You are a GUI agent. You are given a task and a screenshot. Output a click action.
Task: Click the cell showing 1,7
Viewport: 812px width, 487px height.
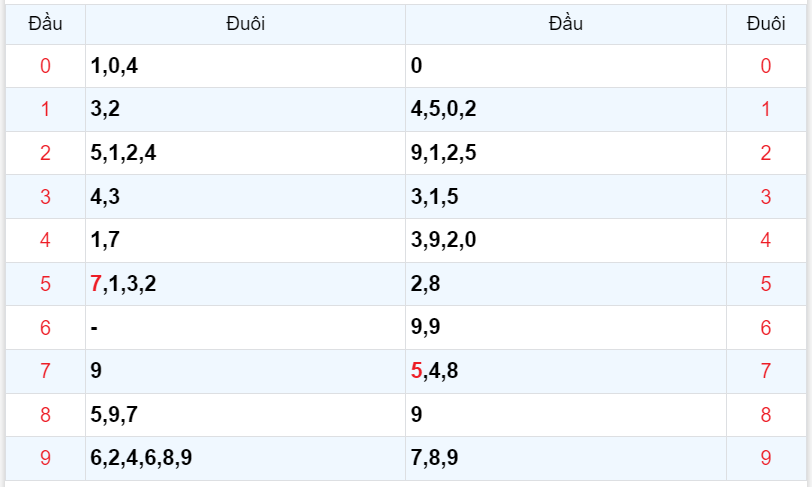[x=105, y=240]
